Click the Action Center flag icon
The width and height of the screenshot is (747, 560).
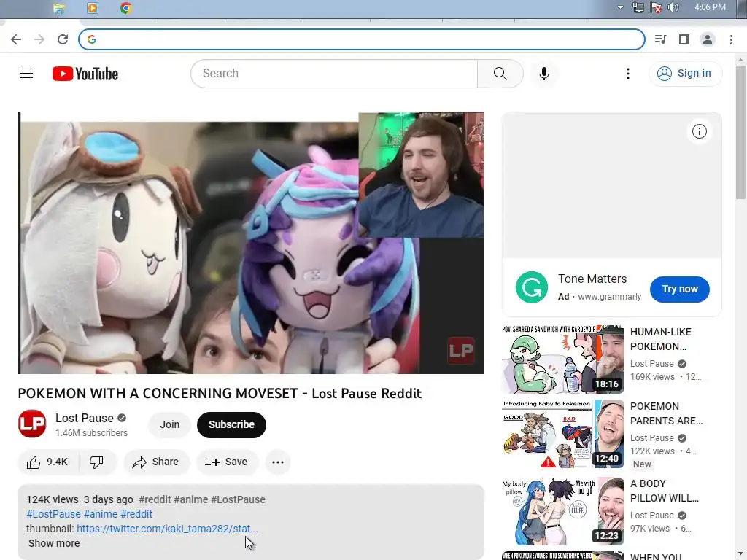coord(656,7)
